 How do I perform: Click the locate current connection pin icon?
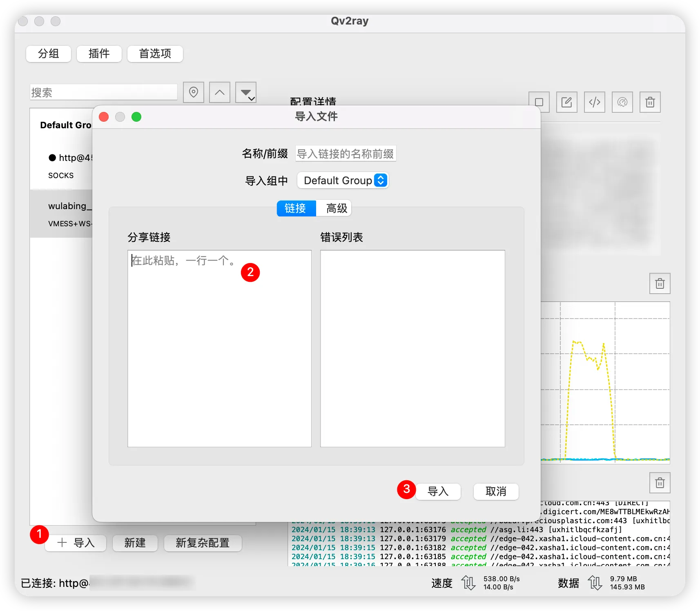194,92
